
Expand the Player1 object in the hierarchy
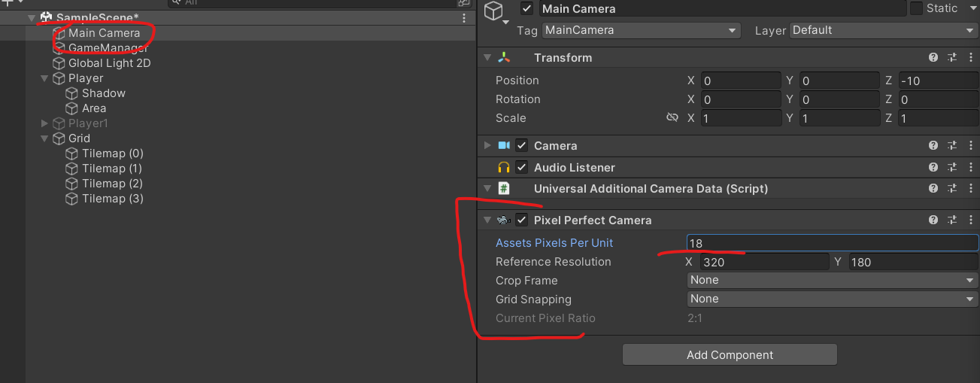tap(44, 123)
